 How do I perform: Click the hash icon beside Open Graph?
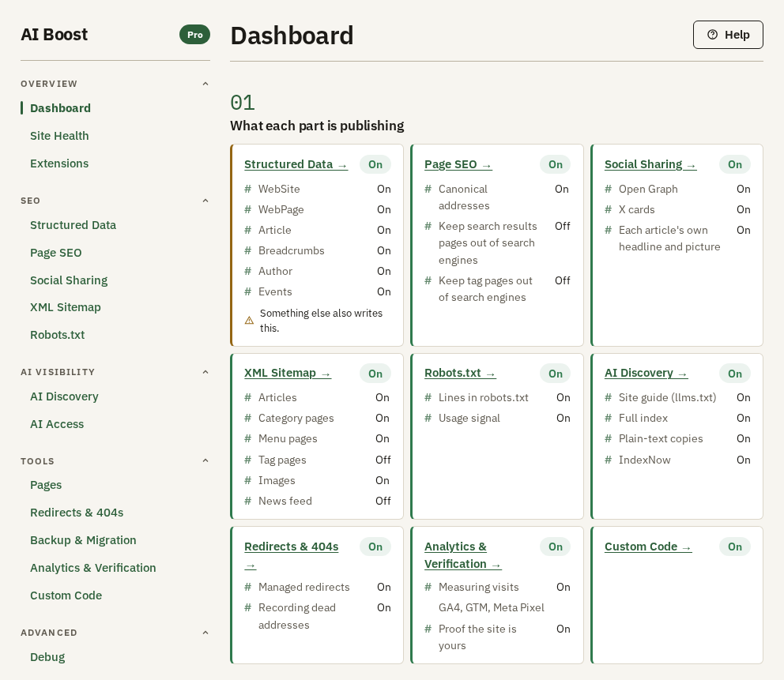click(x=608, y=190)
